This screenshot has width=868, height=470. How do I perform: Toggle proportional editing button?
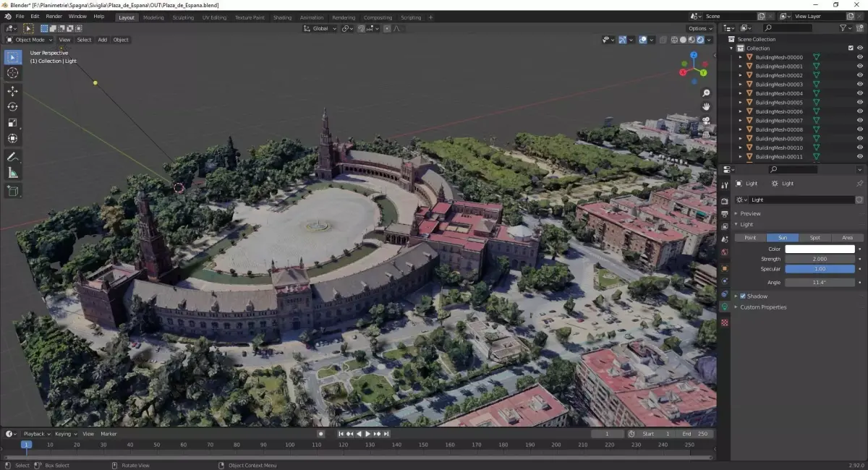[387, 28]
